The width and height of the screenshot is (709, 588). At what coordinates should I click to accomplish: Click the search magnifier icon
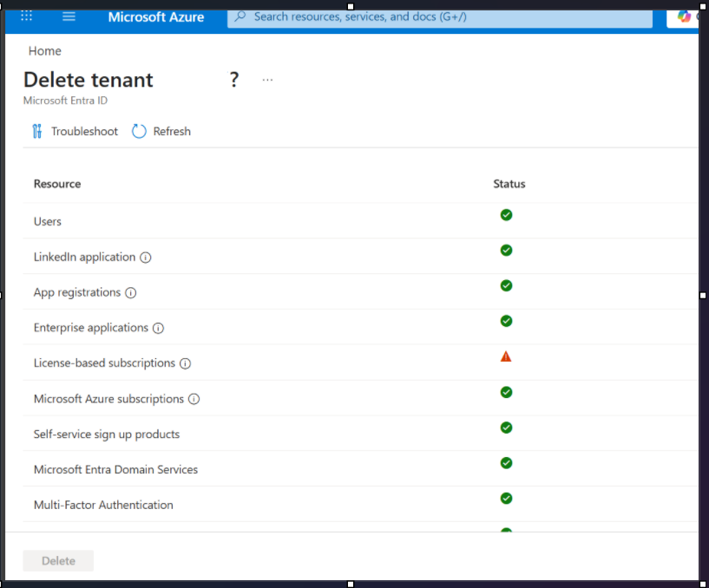coord(240,16)
